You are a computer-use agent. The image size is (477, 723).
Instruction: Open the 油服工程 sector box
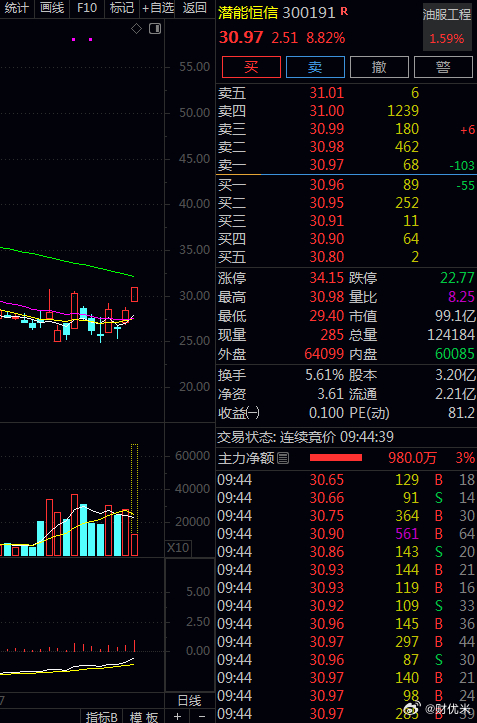447,27
